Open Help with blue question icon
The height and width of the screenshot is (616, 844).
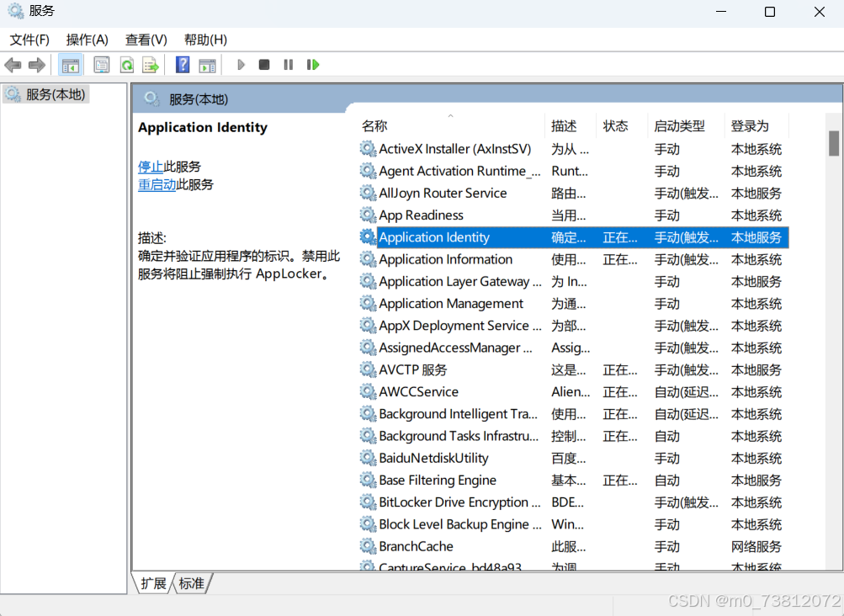[x=183, y=65]
